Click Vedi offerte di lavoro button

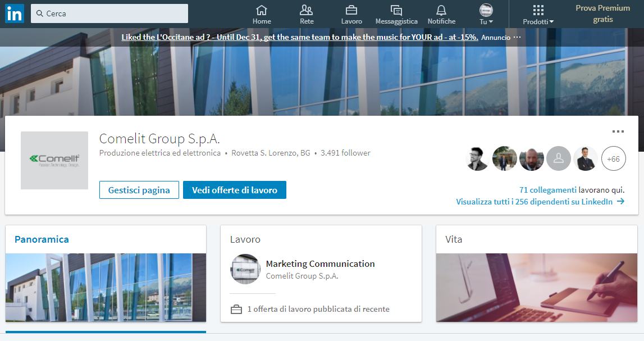235,190
